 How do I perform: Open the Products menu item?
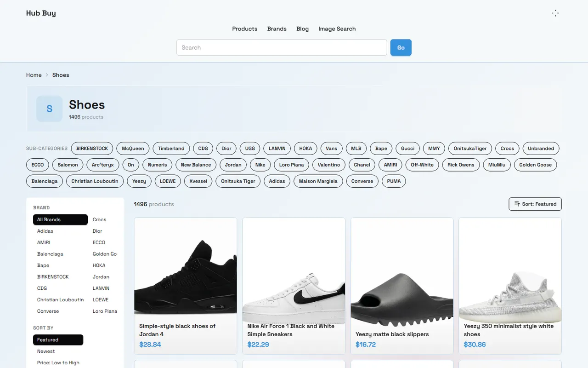(x=244, y=29)
